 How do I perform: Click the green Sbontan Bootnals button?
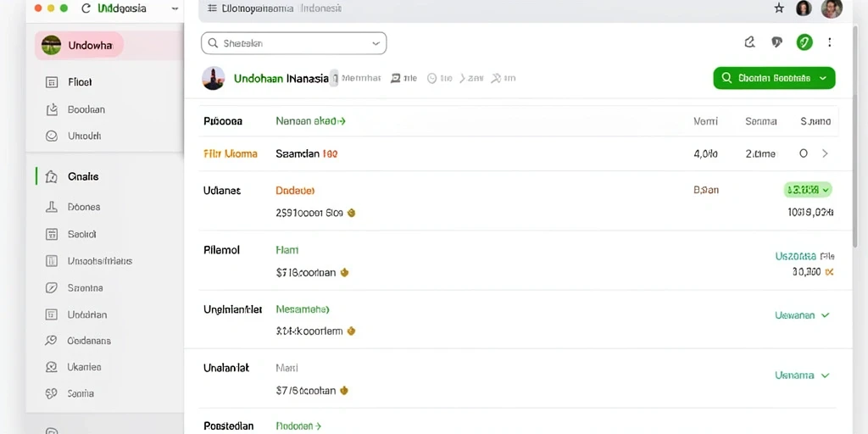(x=774, y=78)
